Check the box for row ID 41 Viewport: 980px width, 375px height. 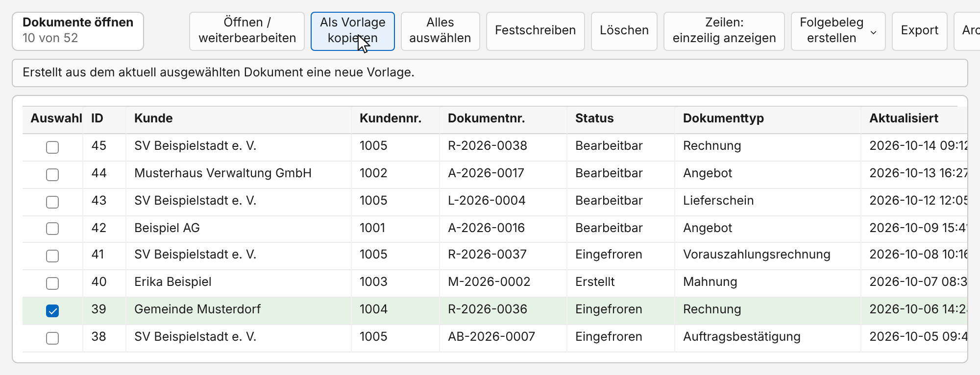pyautogui.click(x=52, y=256)
